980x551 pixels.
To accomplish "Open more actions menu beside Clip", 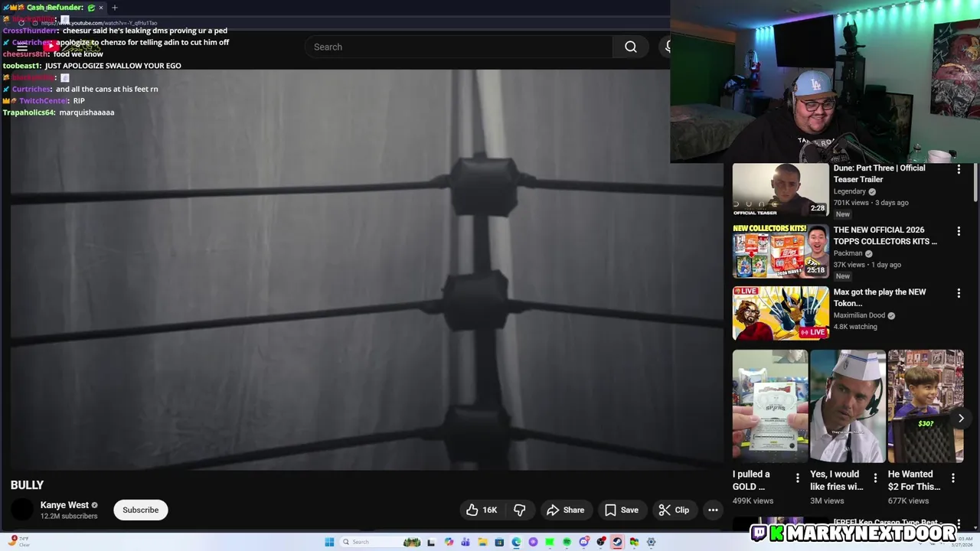I will (713, 510).
